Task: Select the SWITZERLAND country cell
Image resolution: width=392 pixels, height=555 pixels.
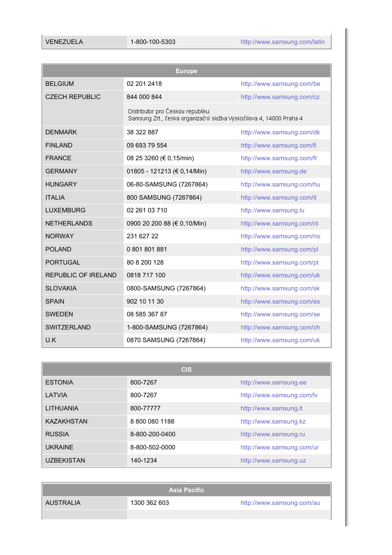Action: point(83,327)
